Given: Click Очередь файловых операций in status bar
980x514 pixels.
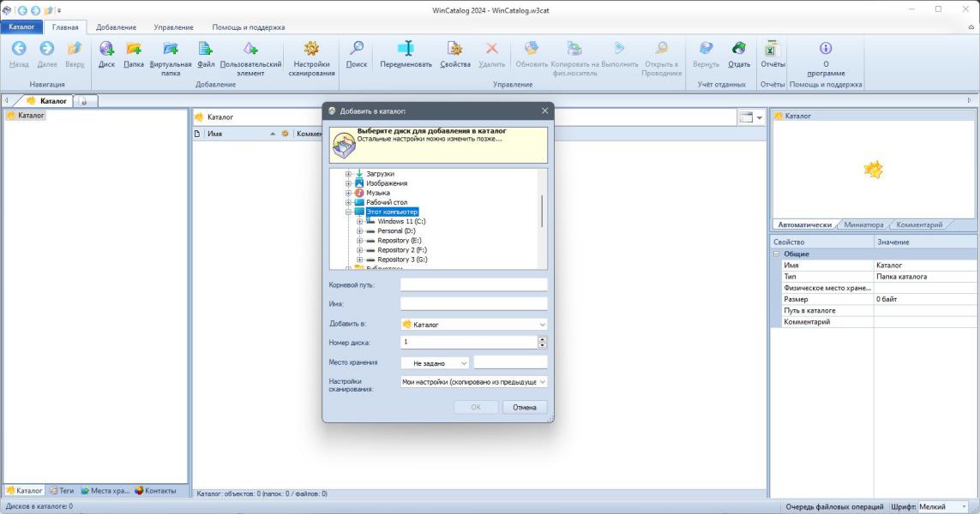Looking at the screenshot, I should [834, 506].
